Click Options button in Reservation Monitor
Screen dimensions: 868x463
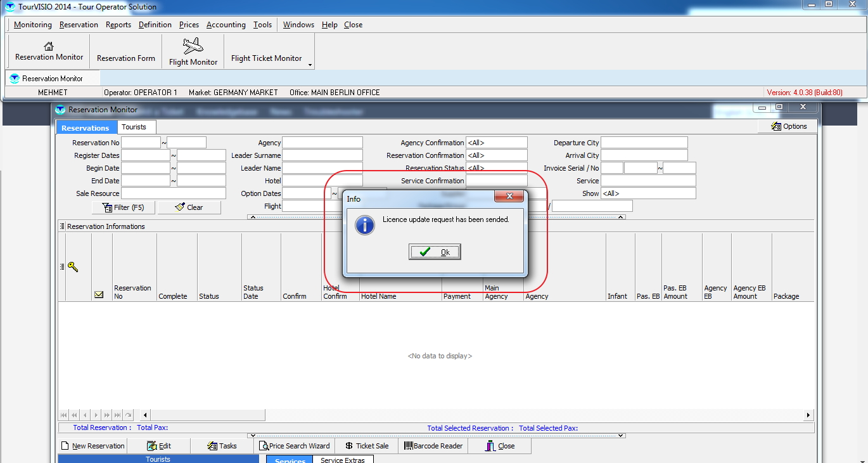789,126
